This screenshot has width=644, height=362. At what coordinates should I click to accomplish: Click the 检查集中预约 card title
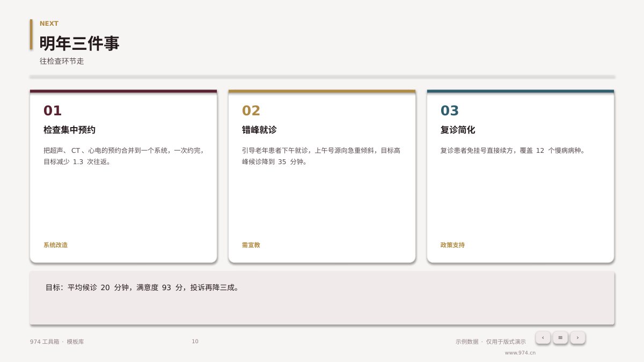[x=69, y=130]
